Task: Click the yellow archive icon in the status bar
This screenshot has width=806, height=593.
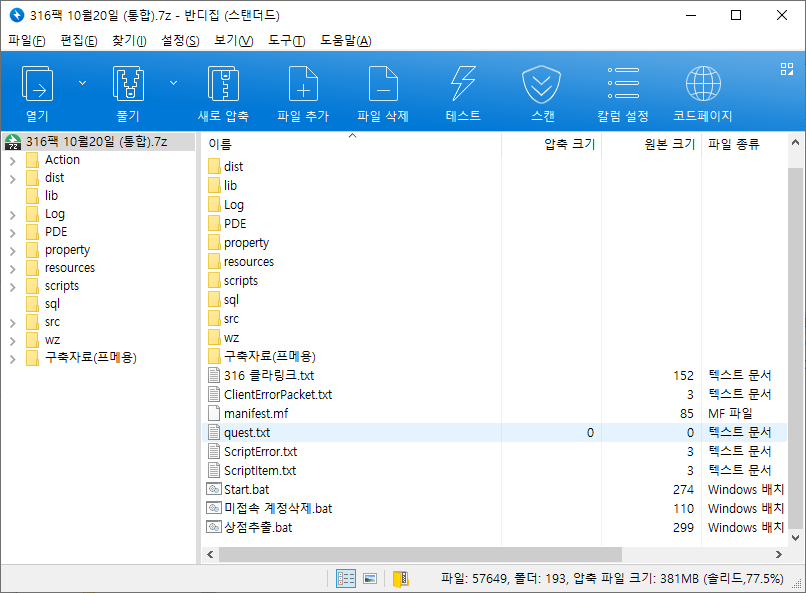Action: point(401,579)
